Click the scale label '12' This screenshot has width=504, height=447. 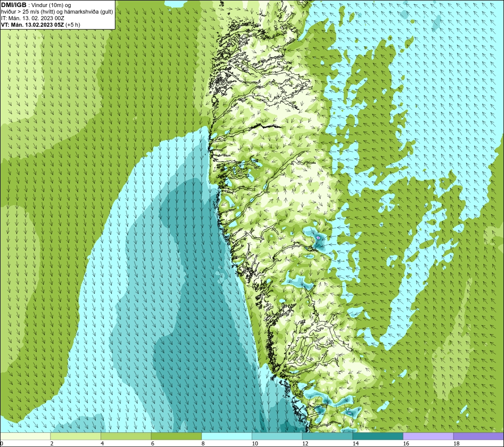[305, 444]
